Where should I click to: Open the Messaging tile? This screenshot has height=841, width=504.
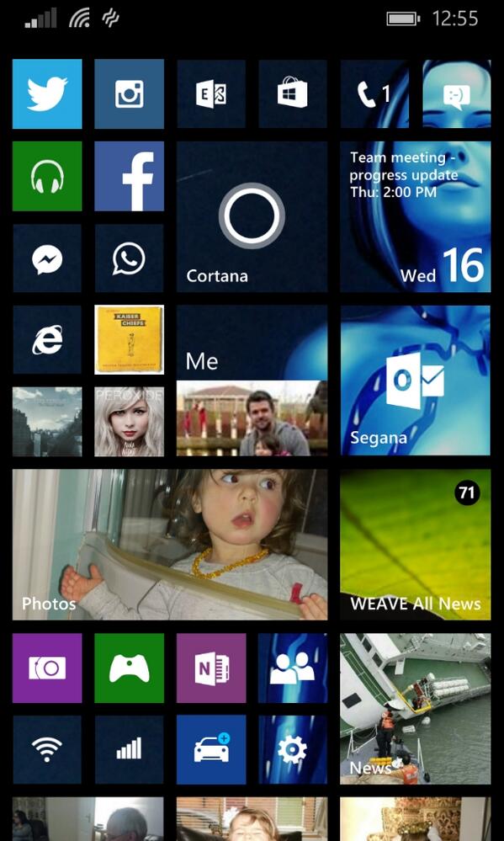point(456,93)
